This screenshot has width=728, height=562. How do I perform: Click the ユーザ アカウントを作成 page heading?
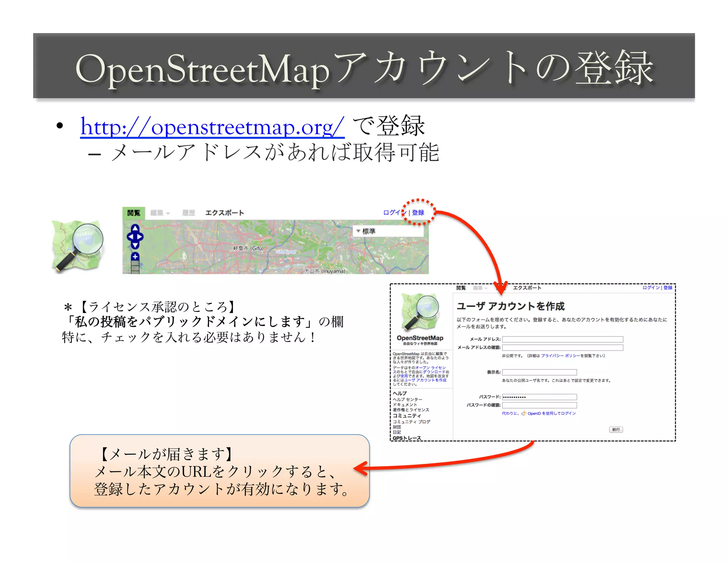pyautogui.click(x=510, y=306)
